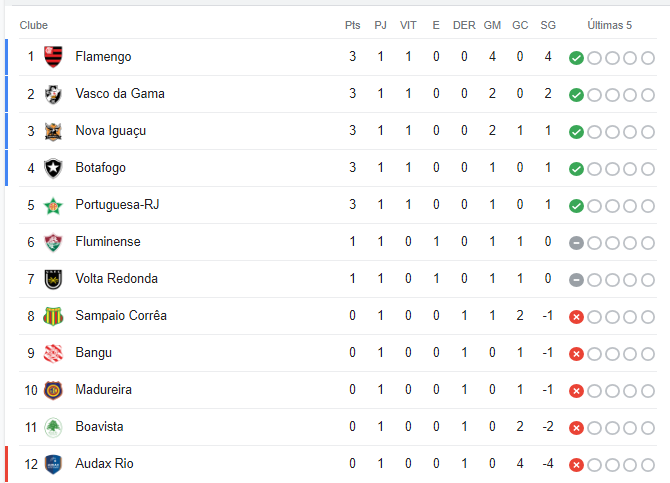
Task: Click Audax Rio's red loss indicator
Action: (576, 465)
